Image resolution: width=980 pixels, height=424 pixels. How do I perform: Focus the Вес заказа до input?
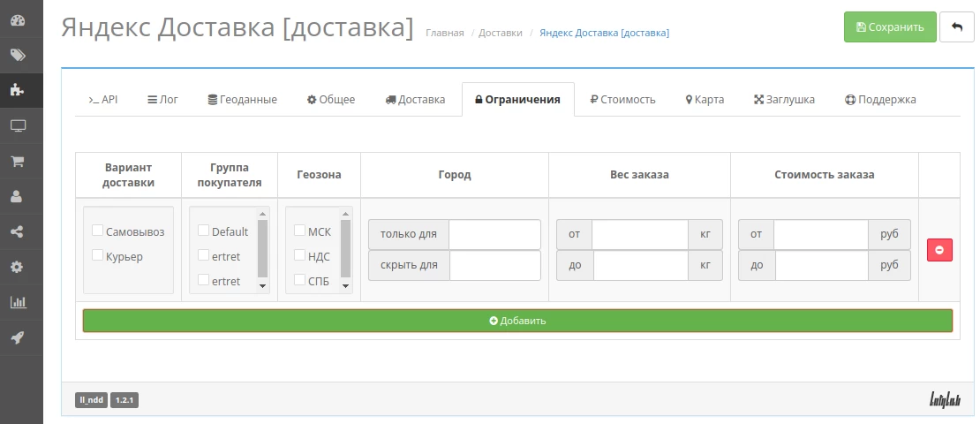[641, 266]
